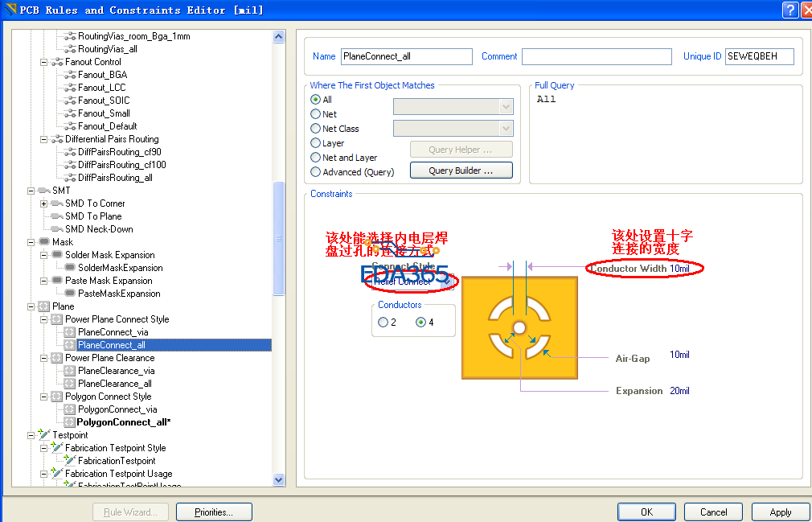This screenshot has width=812, height=522.
Task: Choose 4 conductors
Action: pos(421,322)
